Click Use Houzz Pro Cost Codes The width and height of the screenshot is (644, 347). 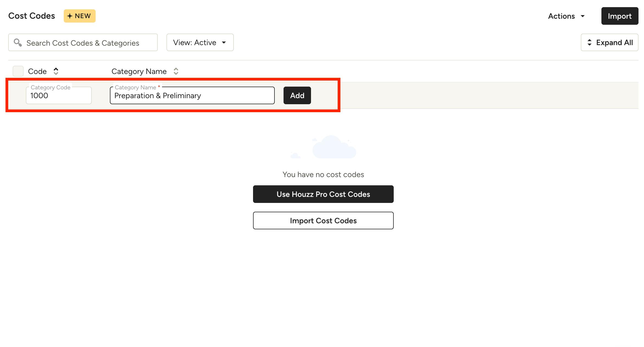(x=323, y=194)
